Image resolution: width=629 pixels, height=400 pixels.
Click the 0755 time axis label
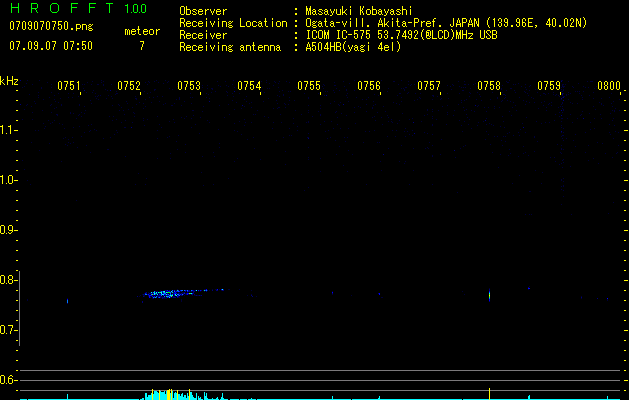point(309,85)
